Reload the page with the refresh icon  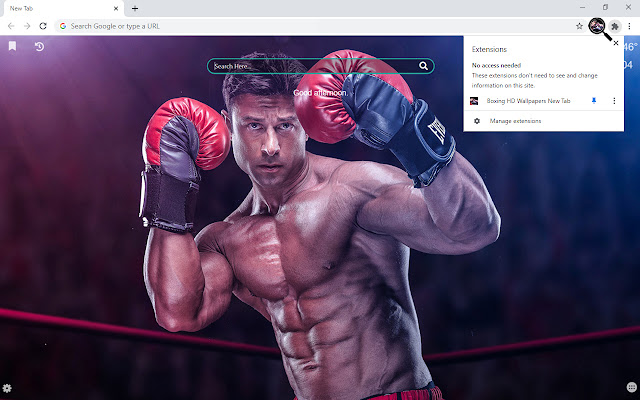tap(43, 26)
